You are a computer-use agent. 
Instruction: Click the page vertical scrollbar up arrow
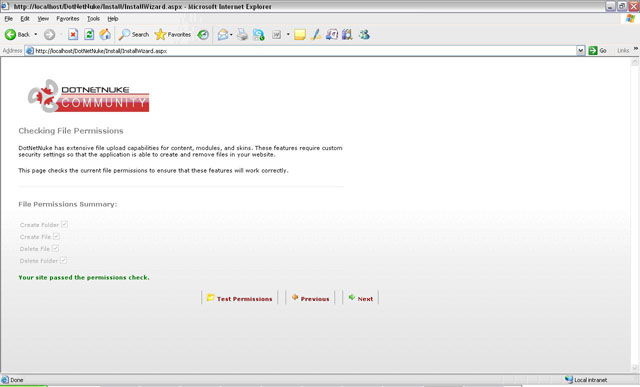(x=635, y=62)
